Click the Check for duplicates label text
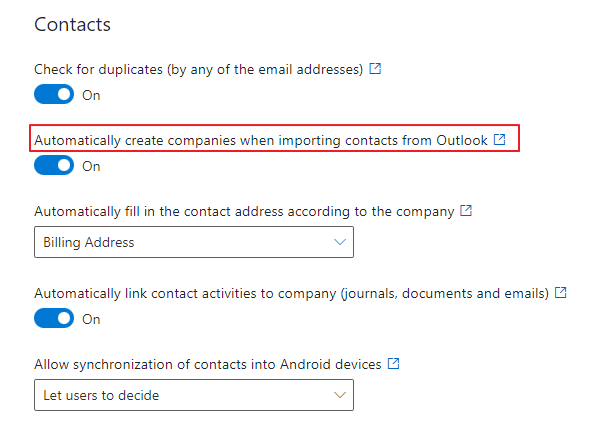Image resolution: width=589 pixels, height=440 pixels. click(199, 70)
